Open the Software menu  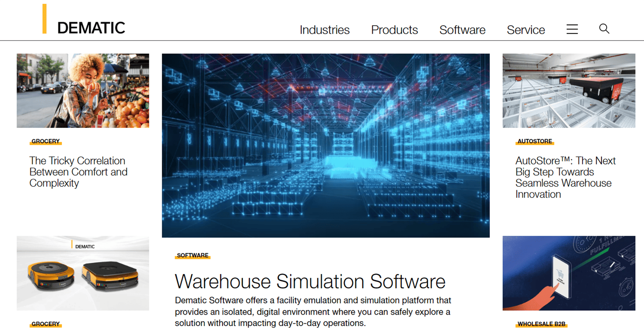(462, 30)
